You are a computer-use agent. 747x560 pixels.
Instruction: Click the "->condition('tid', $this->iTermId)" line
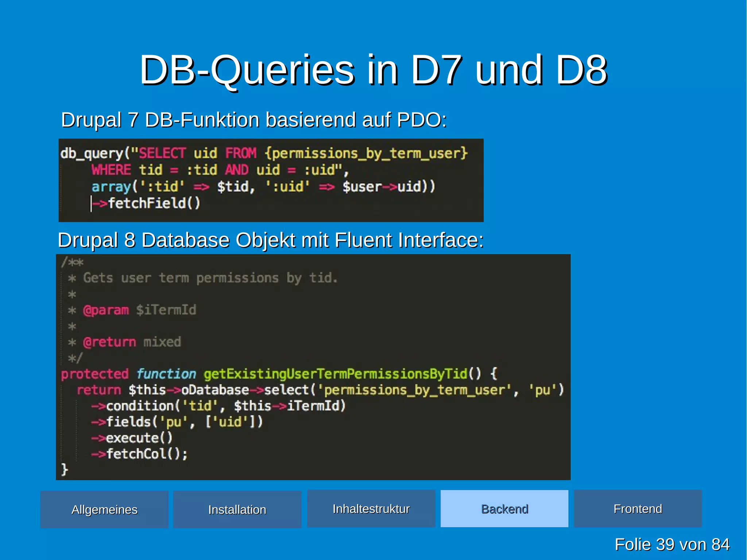point(218,406)
